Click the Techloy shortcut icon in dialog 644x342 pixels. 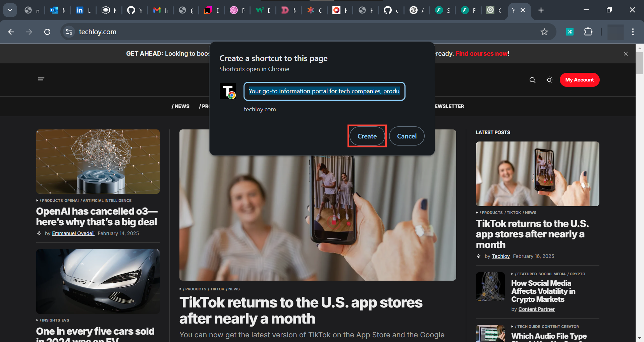point(228,91)
